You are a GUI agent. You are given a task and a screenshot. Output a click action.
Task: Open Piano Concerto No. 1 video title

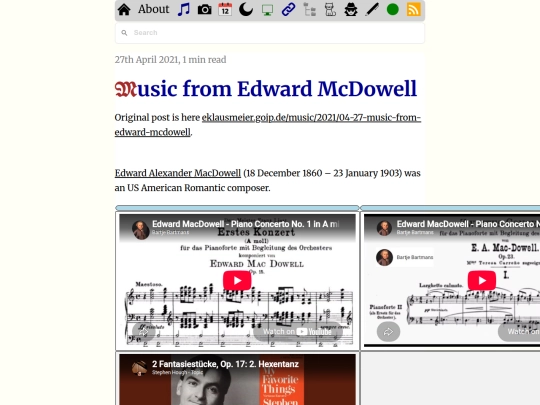[246, 224]
